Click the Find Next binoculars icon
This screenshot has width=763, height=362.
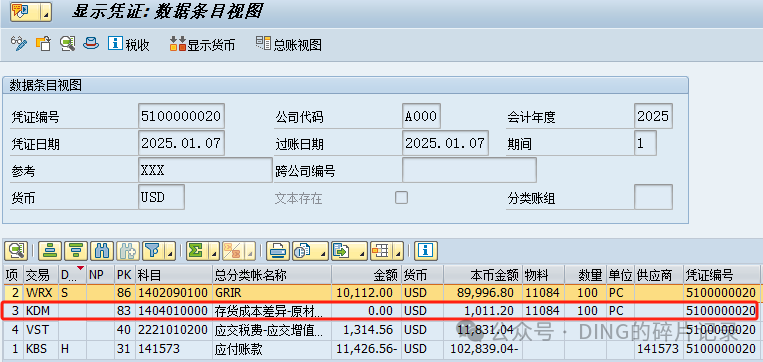(128, 251)
